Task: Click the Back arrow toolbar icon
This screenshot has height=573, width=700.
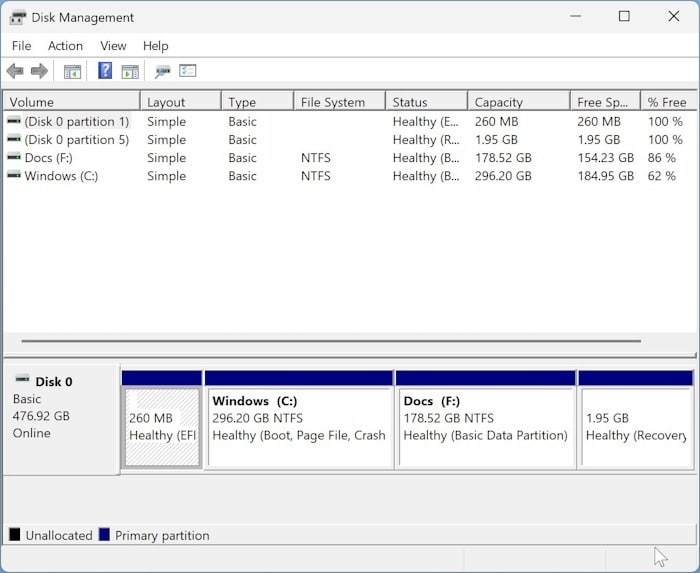Action: pyautogui.click(x=15, y=71)
